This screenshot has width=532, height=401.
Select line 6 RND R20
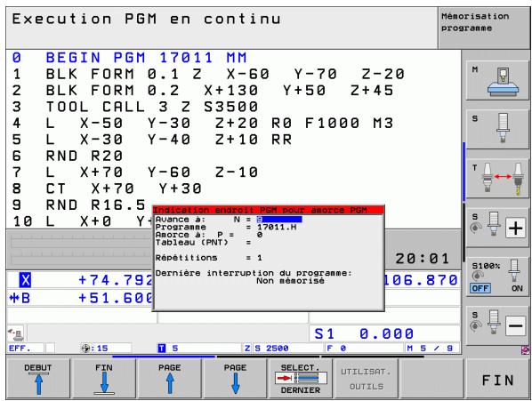68,156
